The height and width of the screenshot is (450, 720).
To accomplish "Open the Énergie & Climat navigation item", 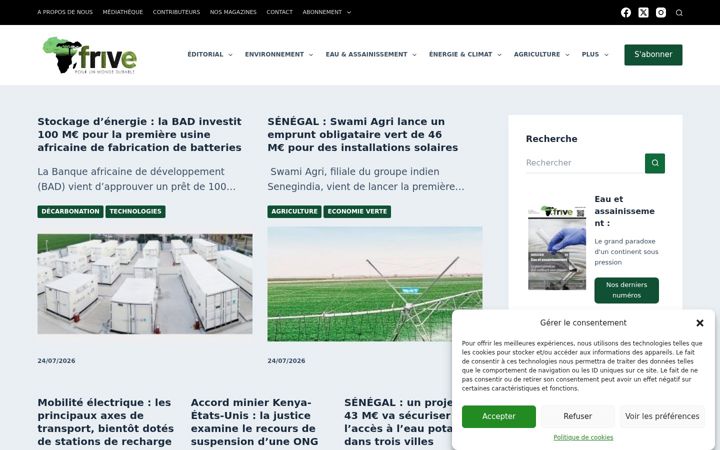I will coord(460,55).
